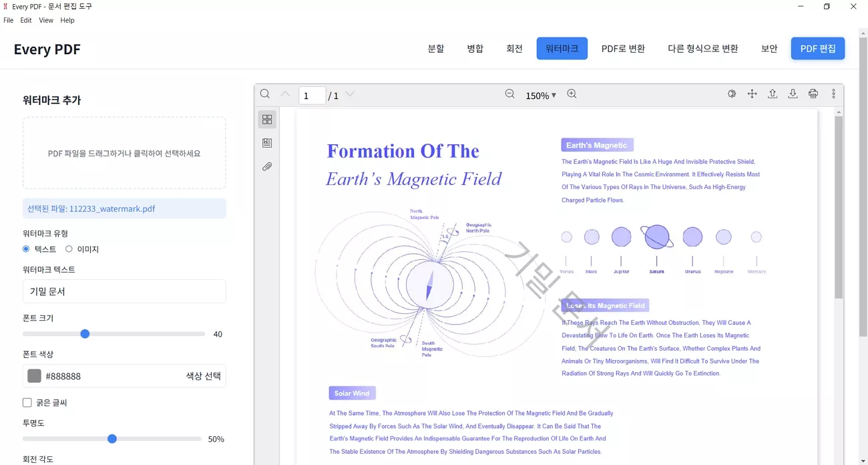Image resolution: width=868 pixels, height=465 pixels.
Task: Click the page number input box
Action: tap(312, 96)
